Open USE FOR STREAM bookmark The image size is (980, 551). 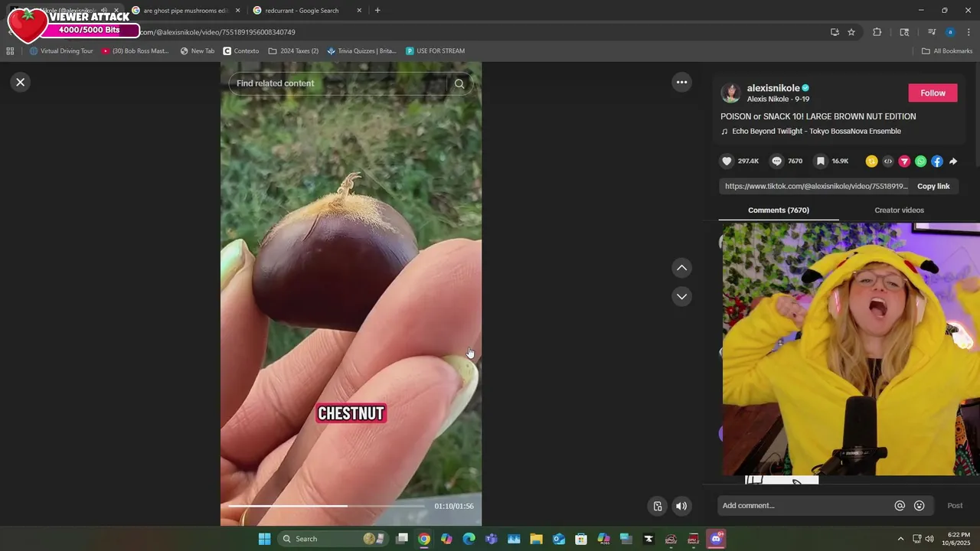click(x=436, y=51)
